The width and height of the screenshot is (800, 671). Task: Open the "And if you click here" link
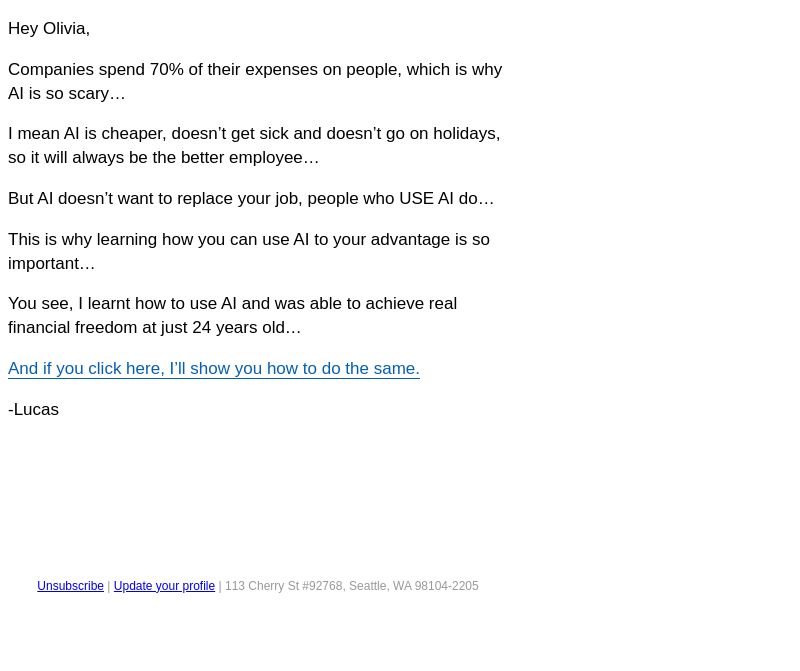[x=214, y=368]
